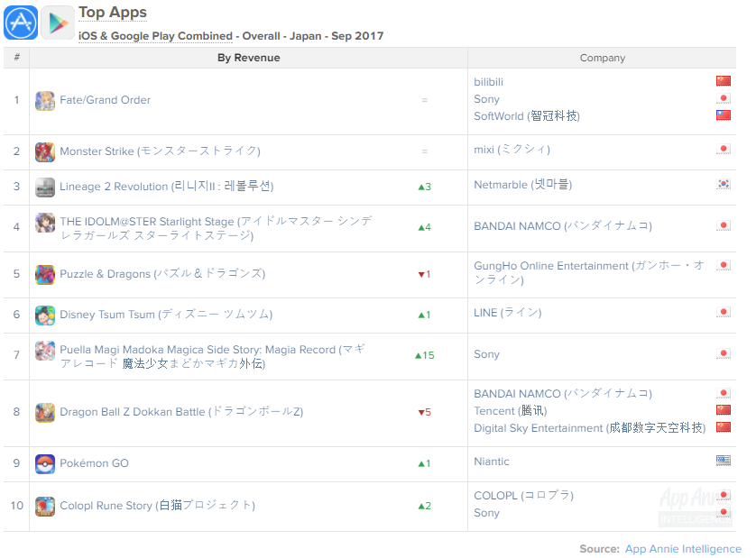This screenshot has width=756, height=558.
Task: Open the Lineage 2 Revolution app icon
Action: point(45,187)
